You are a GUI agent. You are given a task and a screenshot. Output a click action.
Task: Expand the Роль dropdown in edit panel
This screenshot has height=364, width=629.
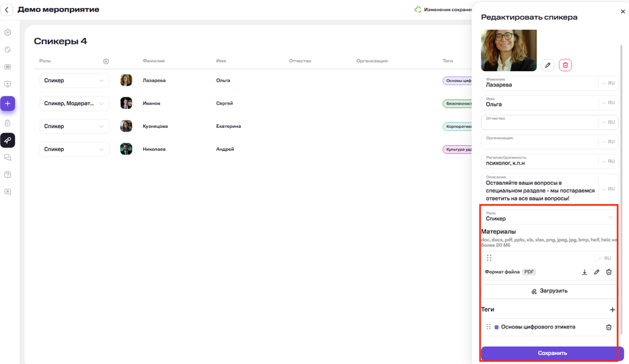(610, 217)
